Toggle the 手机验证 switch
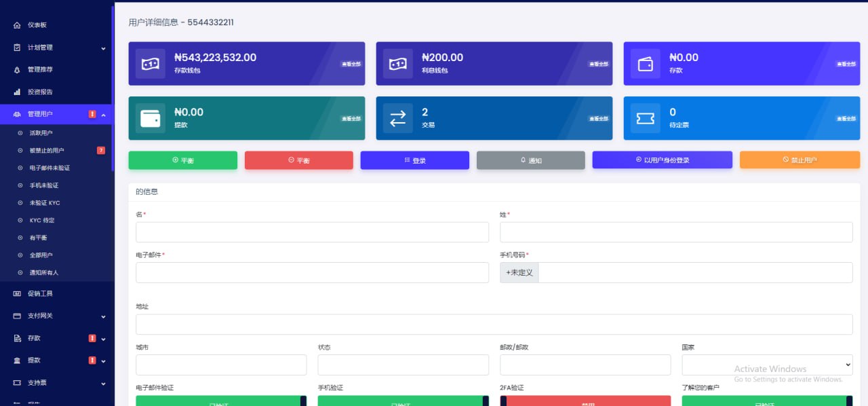 pos(403,401)
